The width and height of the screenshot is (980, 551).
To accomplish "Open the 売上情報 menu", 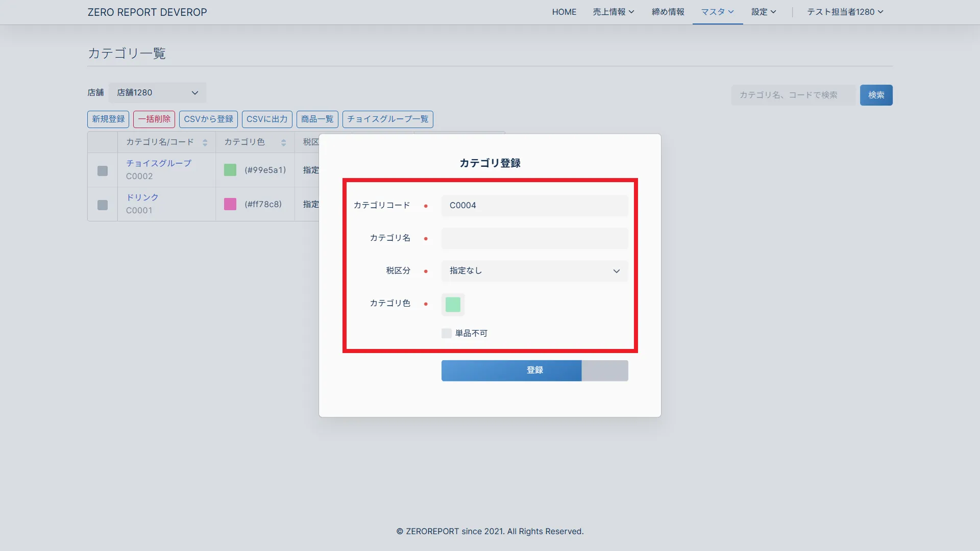I will coord(613,12).
